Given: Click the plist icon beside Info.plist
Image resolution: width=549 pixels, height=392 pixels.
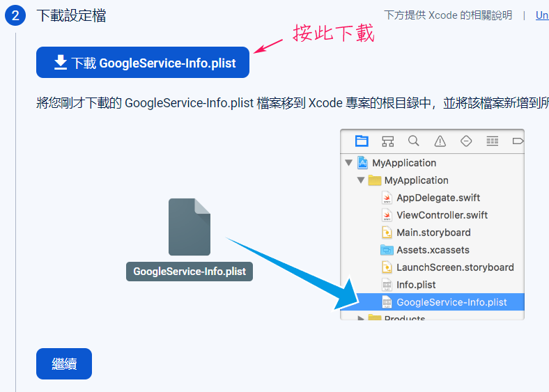Looking at the screenshot, I should tap(387, 285).
